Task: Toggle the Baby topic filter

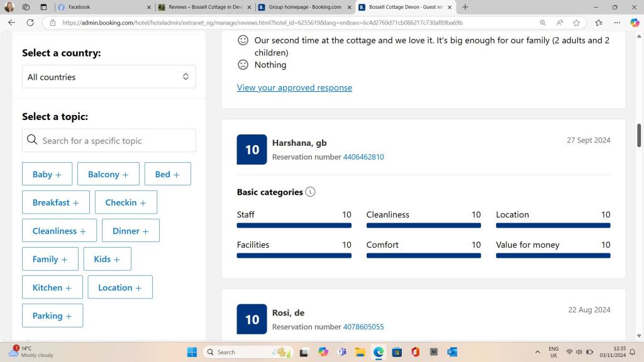Action: pos(47,174)
